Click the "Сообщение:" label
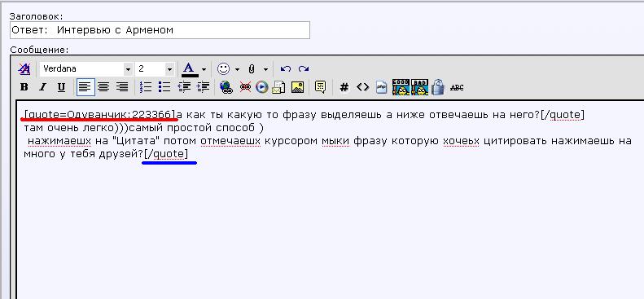Image resolution: width=644 pixels, height=299 pixels. pos(39,50)
